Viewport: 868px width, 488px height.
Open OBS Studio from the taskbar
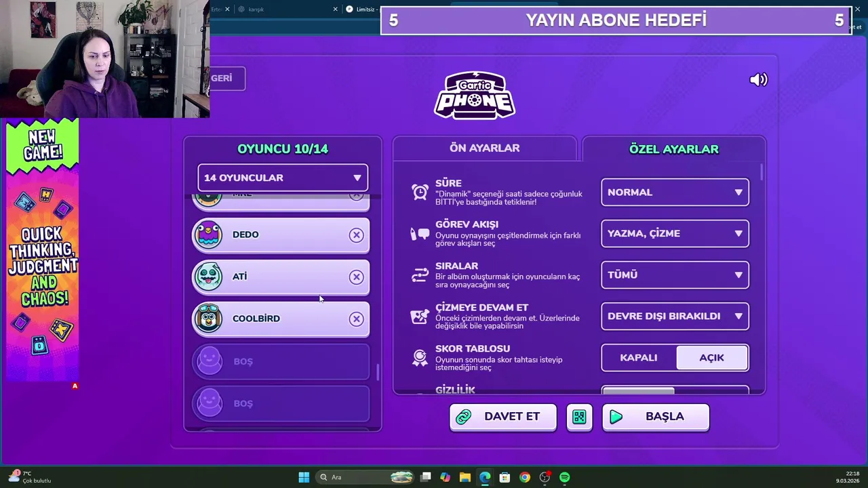click(545, 477)
